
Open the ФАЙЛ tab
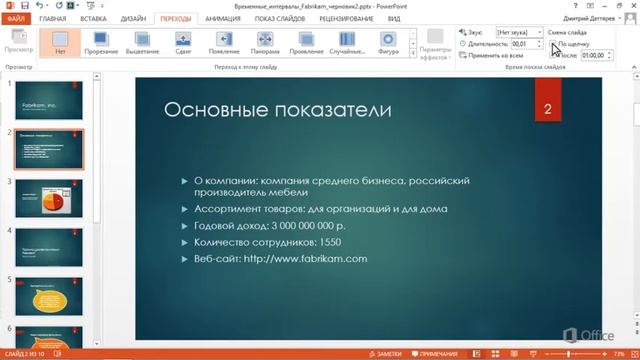click(16, 19)
